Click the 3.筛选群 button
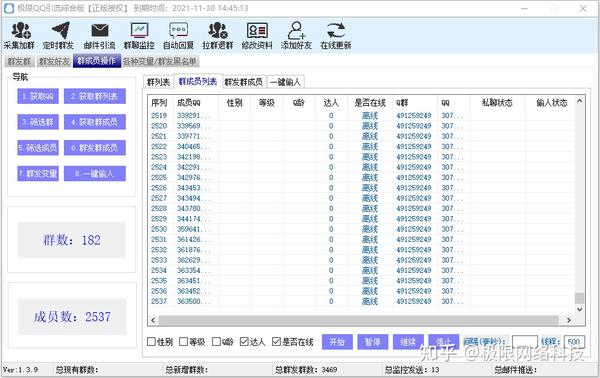Screen dimensions: 600x378 (38, 122)
